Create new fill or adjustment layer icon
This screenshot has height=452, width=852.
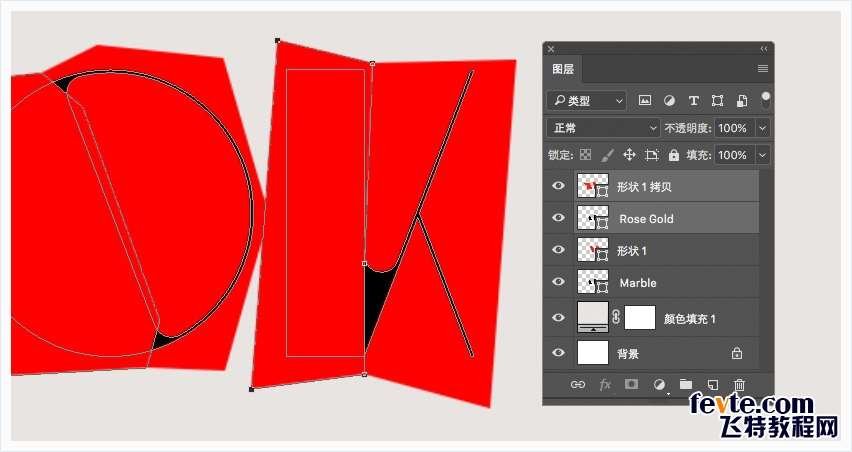pyautogui.click(x=659, y=385)
